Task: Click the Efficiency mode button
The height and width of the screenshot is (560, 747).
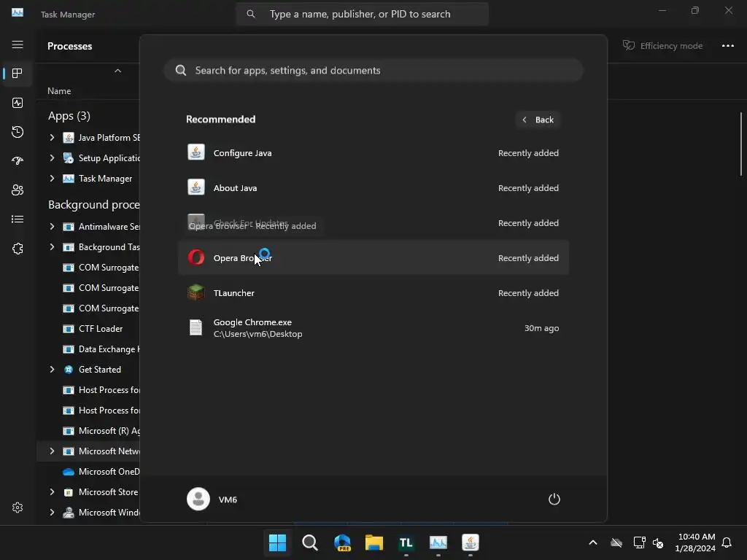Action: click(x=662, y=46)
